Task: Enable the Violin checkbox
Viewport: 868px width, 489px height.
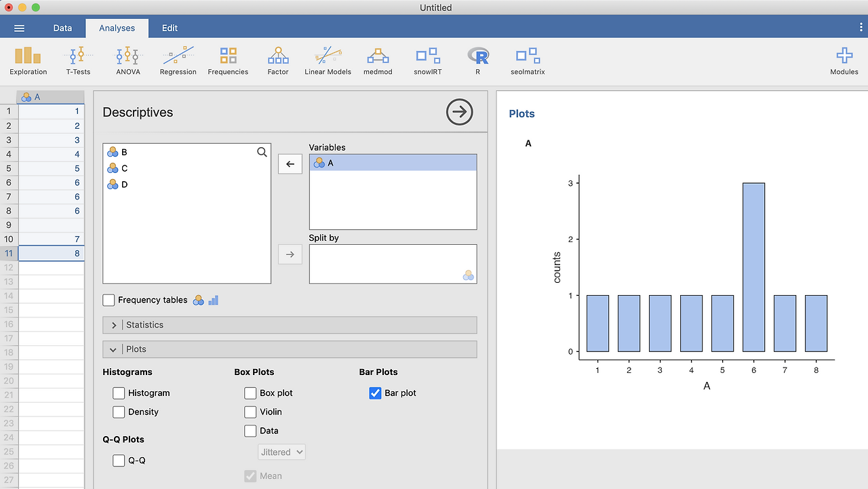Action: 250,412
